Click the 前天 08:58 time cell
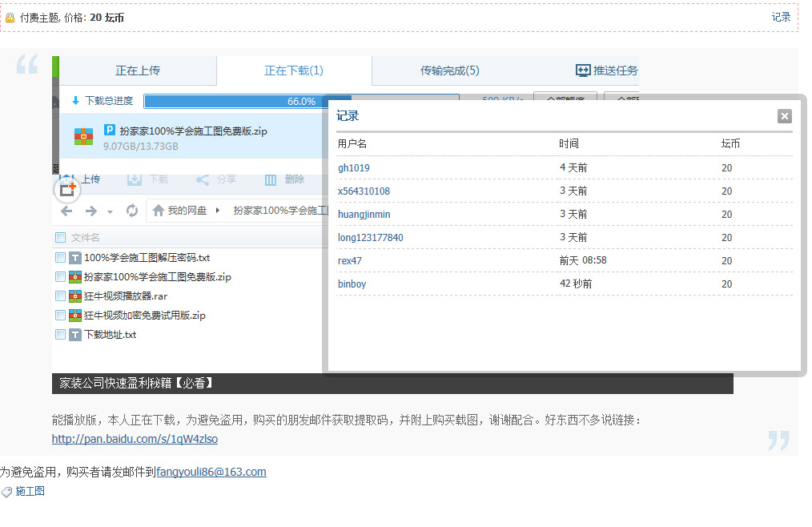The width and height of the screenshot is (812, 527). (x=583, y=260)
